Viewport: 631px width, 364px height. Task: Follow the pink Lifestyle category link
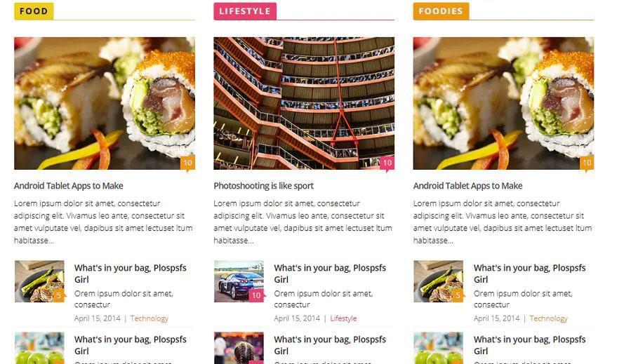343,318
